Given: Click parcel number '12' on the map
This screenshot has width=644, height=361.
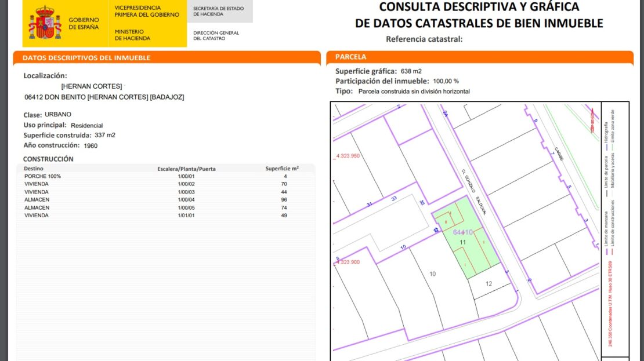Looking at the screenshot, I should (x=489, y=284).
